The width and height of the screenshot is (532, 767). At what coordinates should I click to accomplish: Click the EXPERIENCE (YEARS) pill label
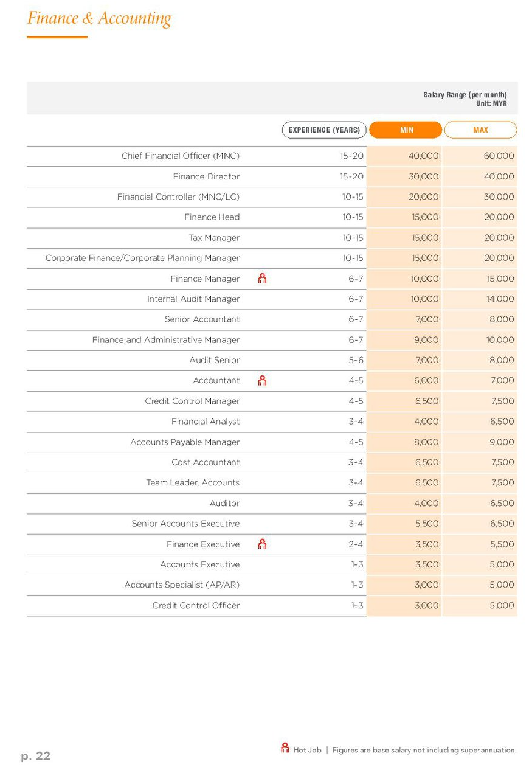tap(324, 130)
